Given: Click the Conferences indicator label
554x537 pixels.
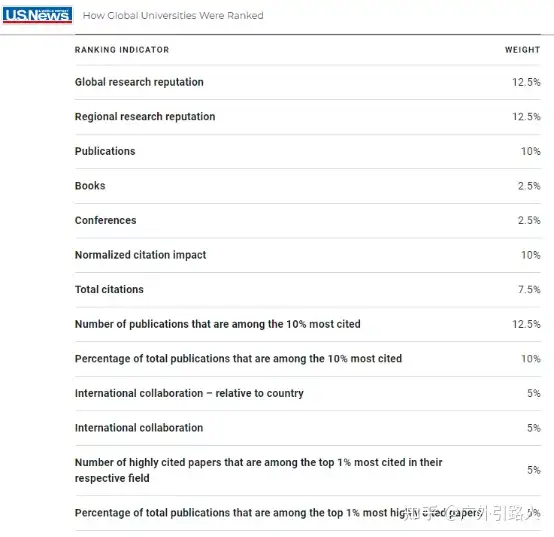Looking at the screenshot, I should [105, 220].
